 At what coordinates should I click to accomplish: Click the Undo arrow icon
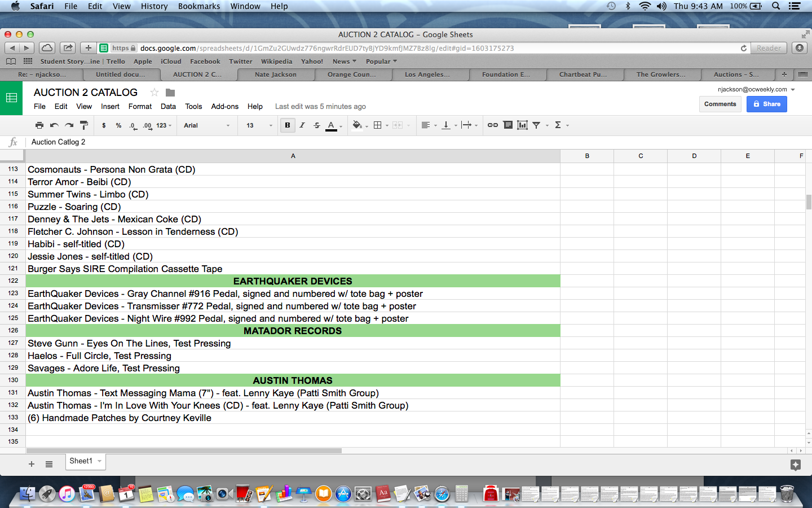[x=54, y=125]
